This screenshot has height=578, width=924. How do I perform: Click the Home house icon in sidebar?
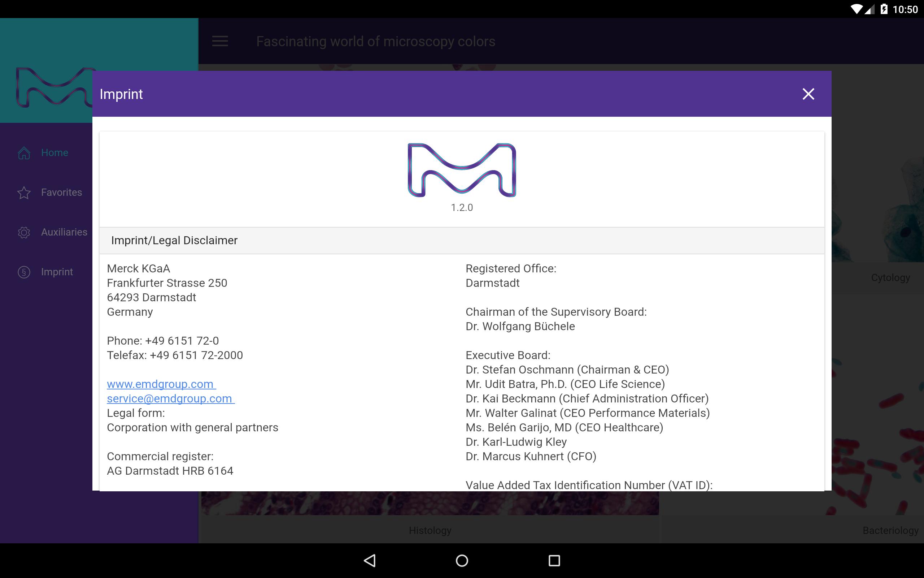(x=24, y=153)
